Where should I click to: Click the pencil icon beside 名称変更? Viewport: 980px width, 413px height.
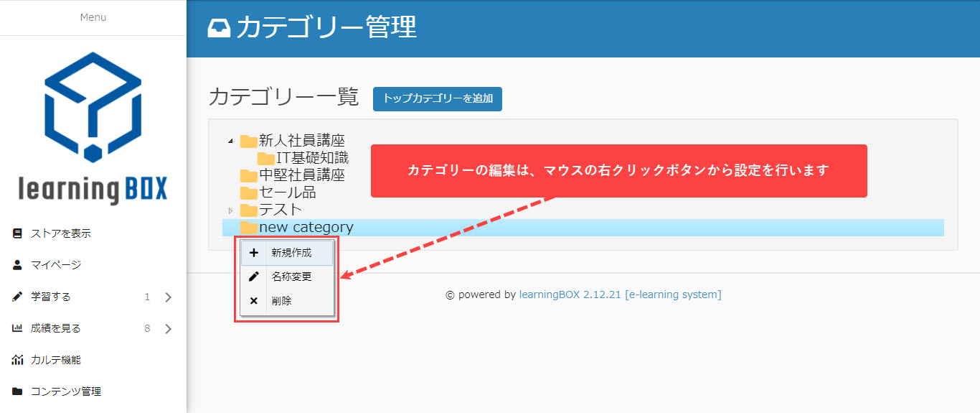pos(253,277)
